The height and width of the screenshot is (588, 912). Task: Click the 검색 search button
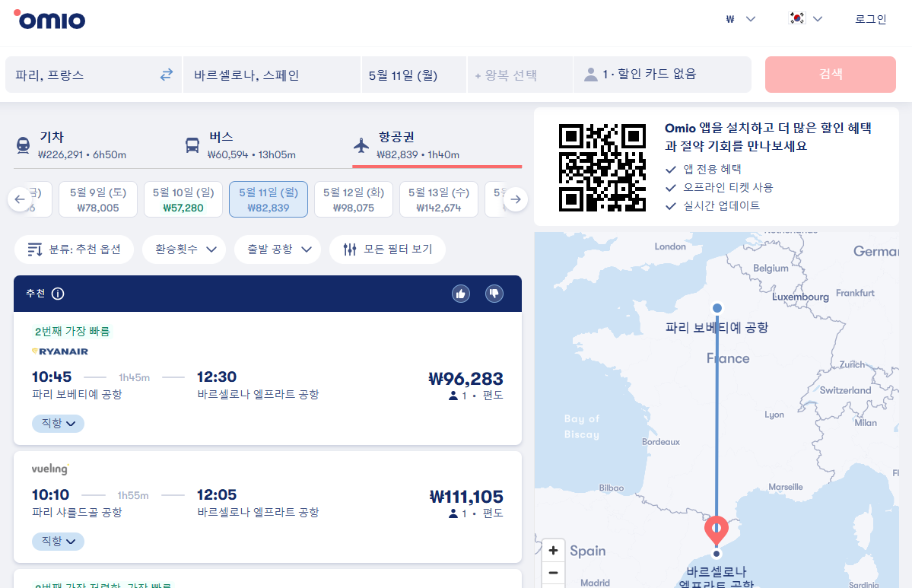[830, 75]
